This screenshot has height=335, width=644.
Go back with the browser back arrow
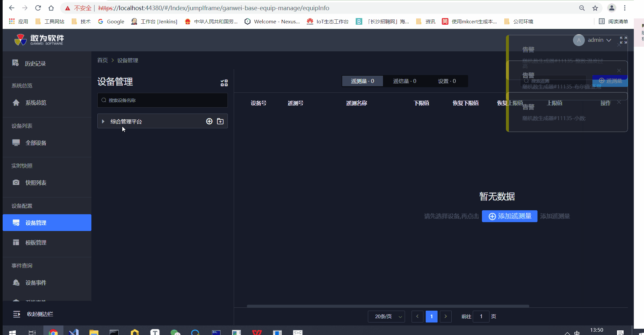12,8
